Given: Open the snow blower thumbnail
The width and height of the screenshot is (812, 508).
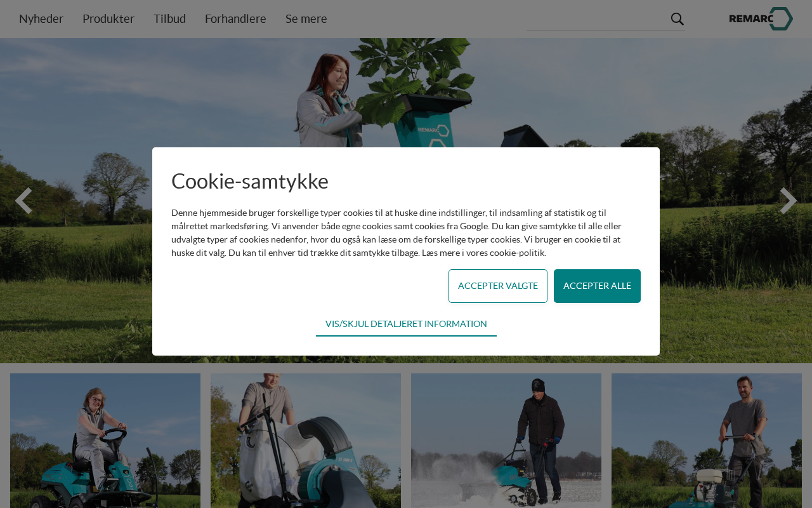Looking at the screenshot, I should pyautogui.click(x=506, y=441).
